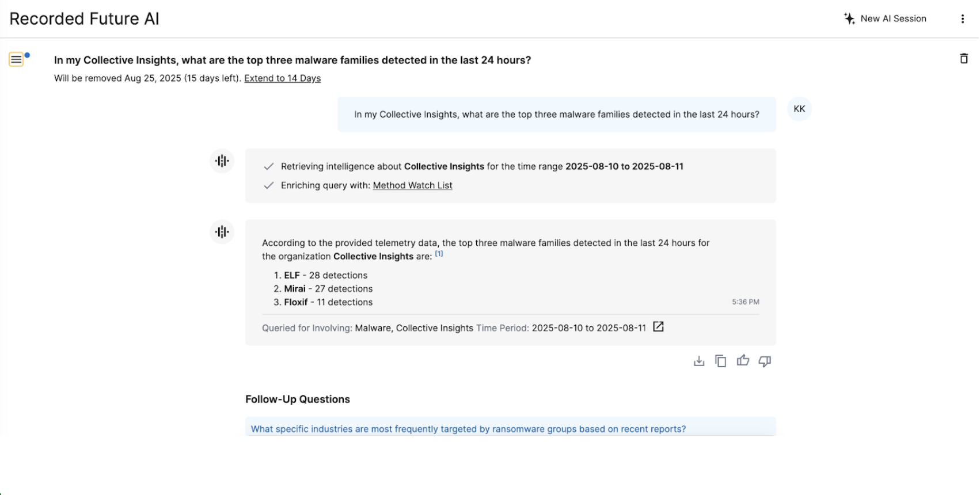980x495 pixels.
Task: Click the Mirai malware entry
Action: tap(294, 289)
